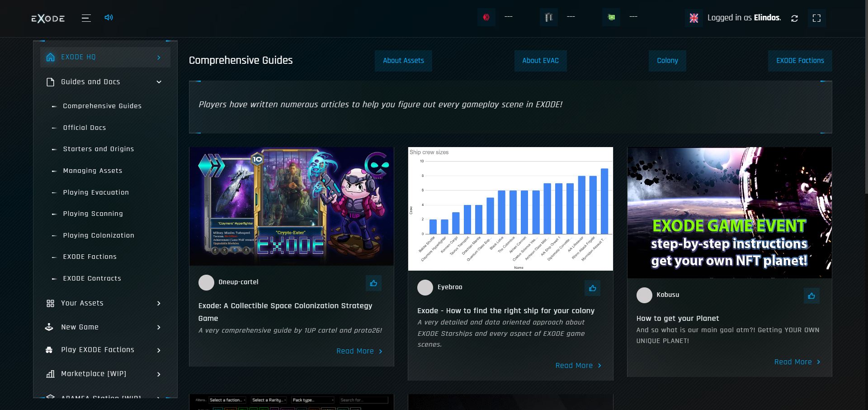
Task: Read More on Eyebroo article
Action: pyautogui.click(x=578, y=366)
